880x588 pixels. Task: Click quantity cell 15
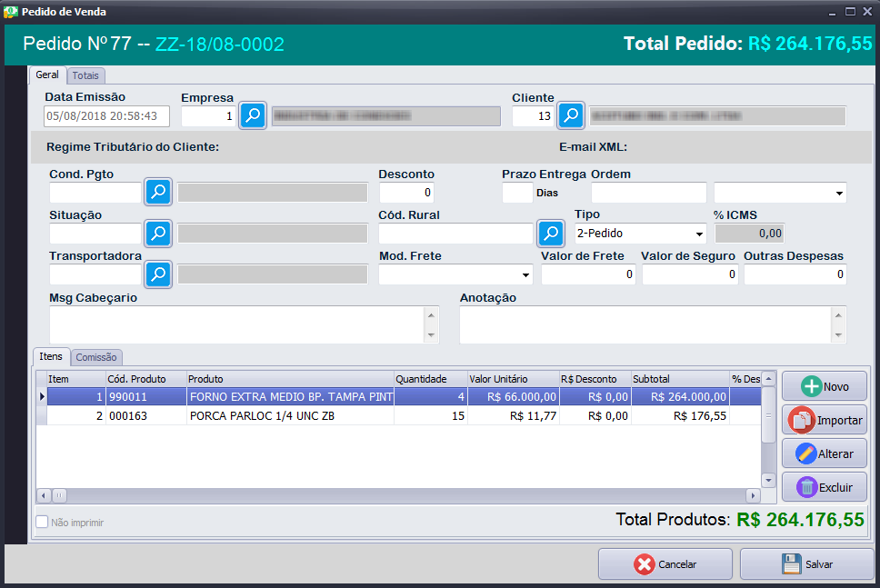431,415
